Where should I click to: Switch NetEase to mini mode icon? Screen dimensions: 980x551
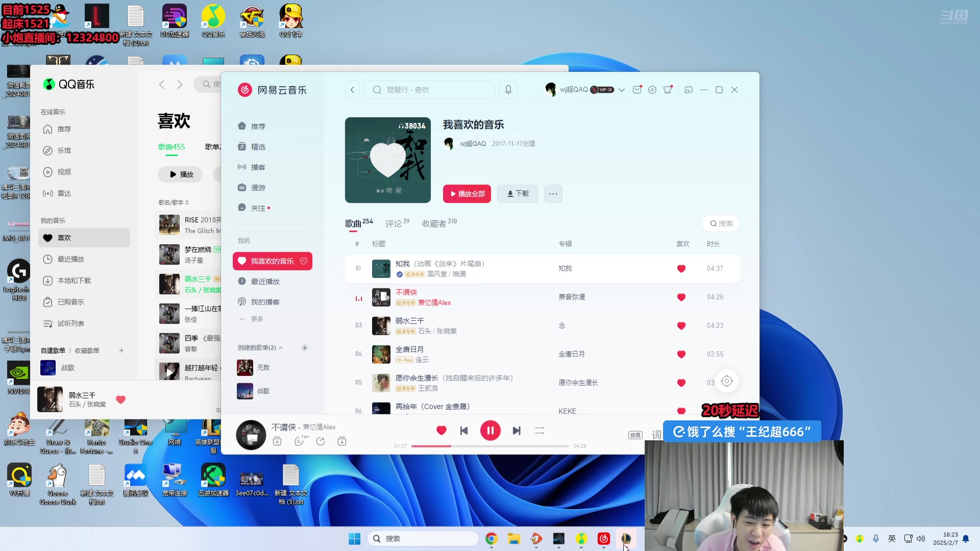(x=689, y=90)
